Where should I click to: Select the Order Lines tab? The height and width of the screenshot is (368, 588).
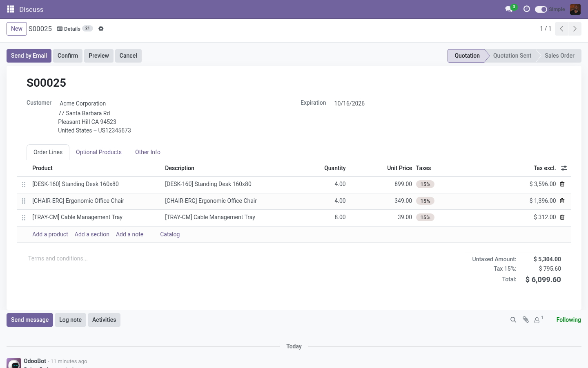[48, 152]
